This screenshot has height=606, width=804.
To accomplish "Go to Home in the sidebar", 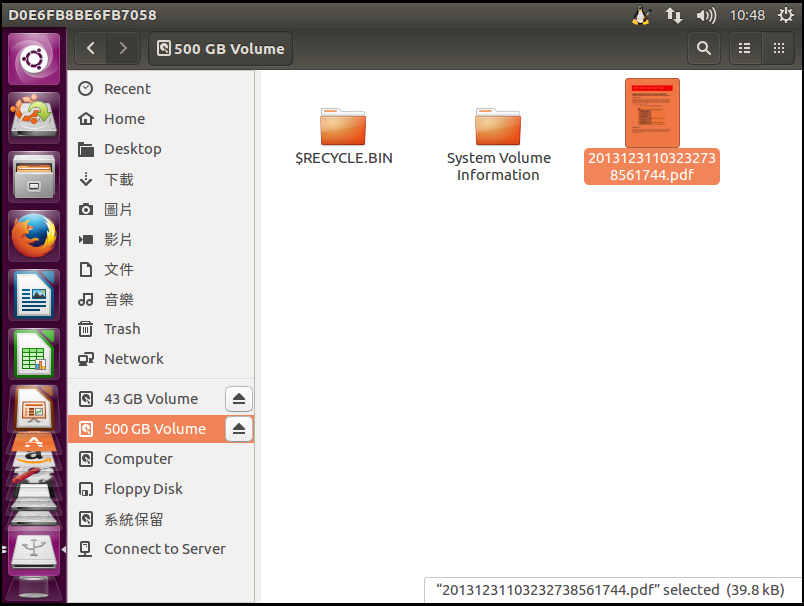I will (160, 119).
